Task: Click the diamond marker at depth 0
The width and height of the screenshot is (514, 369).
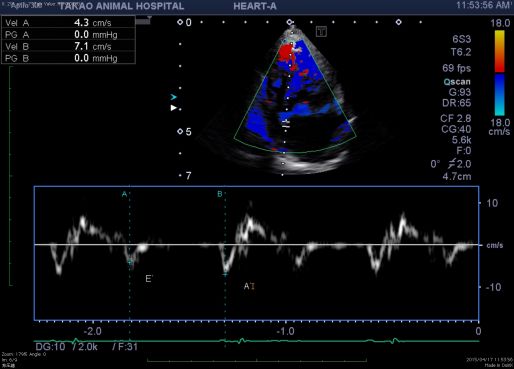Action: [x=180, y=22]
